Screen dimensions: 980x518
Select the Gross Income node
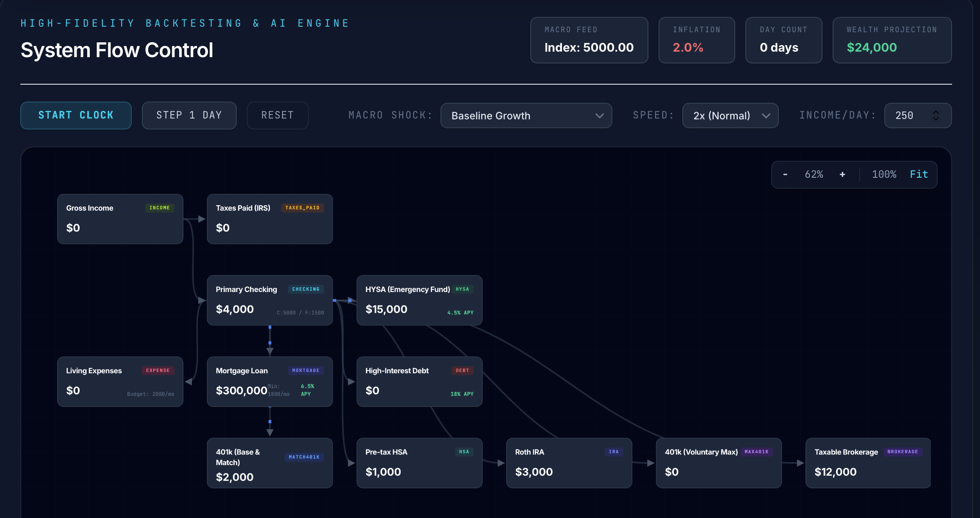click(x=120, y=219)
